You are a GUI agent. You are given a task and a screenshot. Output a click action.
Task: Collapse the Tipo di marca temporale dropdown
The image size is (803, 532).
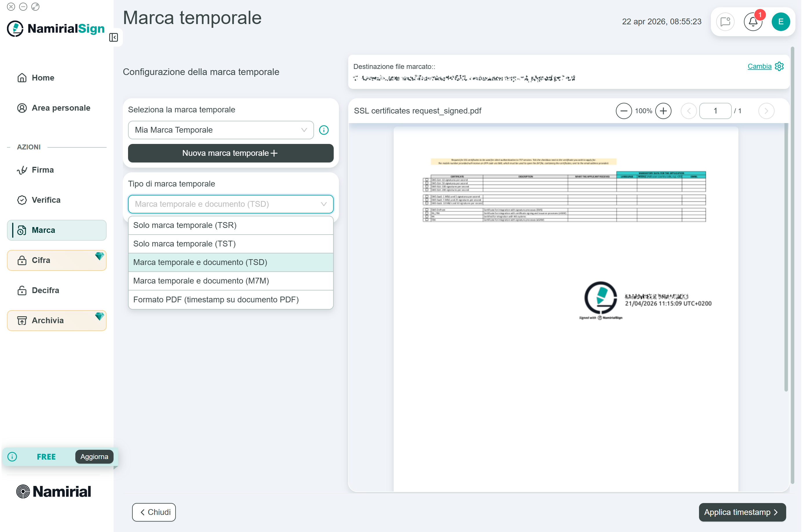[323, 204]
